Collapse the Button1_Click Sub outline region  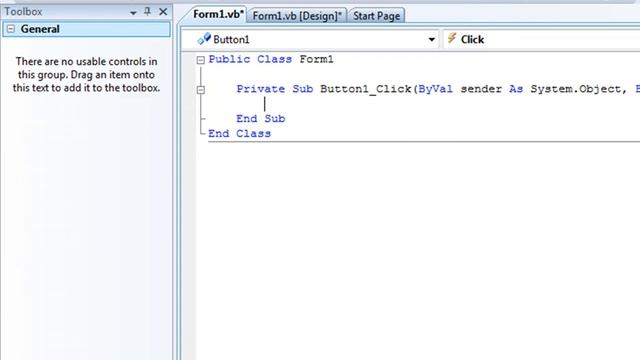[200, 90]
